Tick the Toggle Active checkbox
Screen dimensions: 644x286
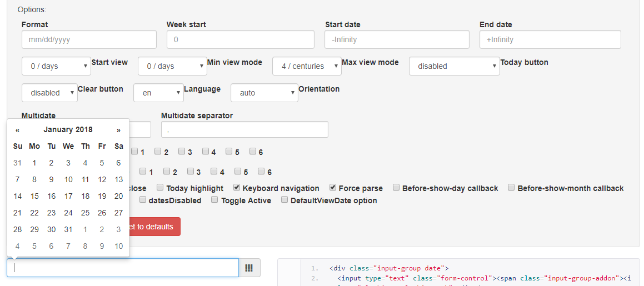(214, 200)
